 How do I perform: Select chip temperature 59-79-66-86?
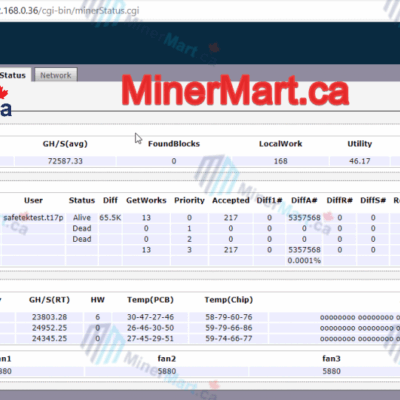(x=229, y=328)
